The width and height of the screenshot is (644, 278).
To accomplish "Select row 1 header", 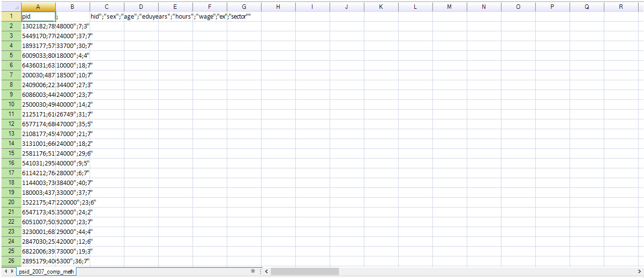I will [x=10, y=16].
